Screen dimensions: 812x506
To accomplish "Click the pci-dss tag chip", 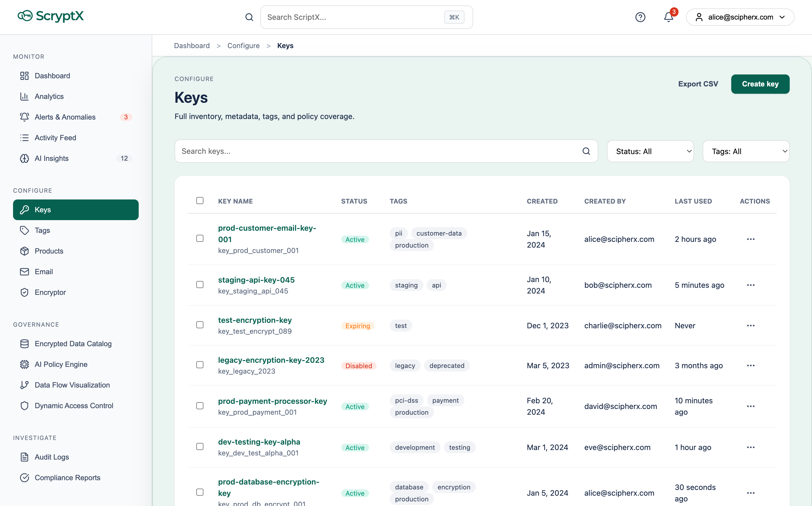I will (x=407, y=400).
